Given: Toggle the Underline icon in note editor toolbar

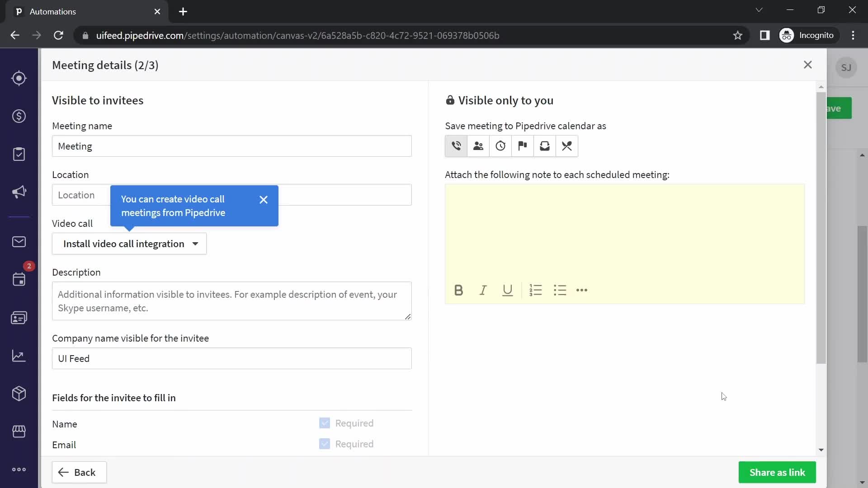Looking at the screenshot, I should click(x=507, y=290).
